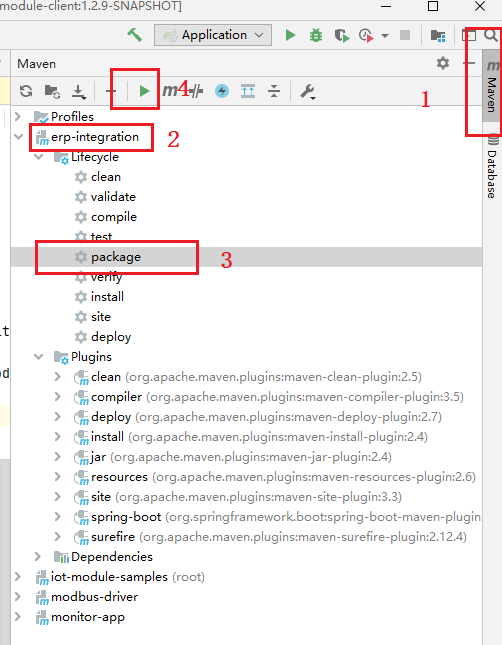Run Application with the green play button
Screen dimensions: 502x645
pos(291,35)
